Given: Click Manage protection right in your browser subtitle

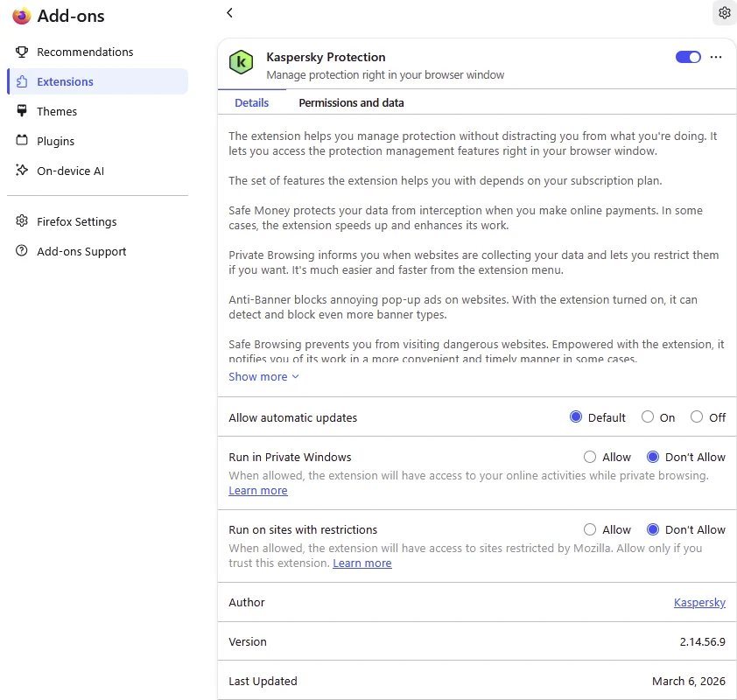Looking at the screenshot, I should point(385,74).
